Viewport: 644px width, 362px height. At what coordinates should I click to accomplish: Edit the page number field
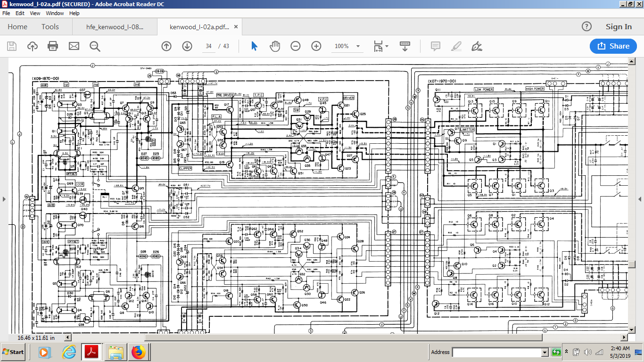pyautogui.click(x=208, y=46)
